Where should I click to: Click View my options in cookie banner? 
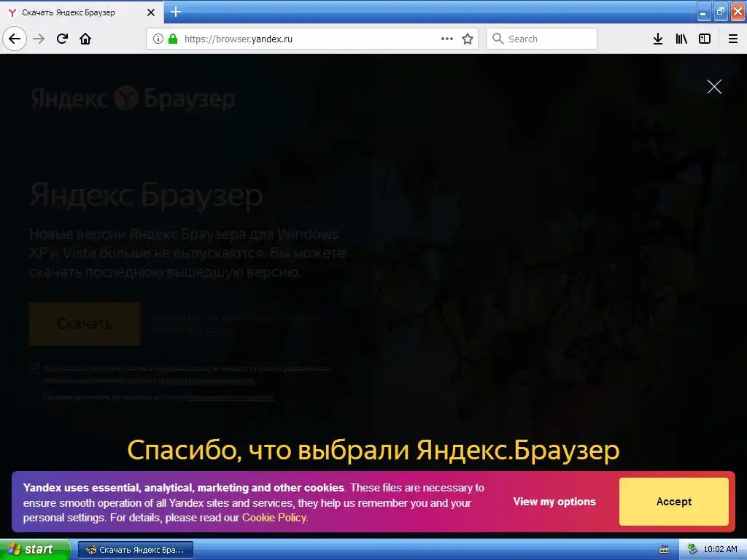pos(554,502)
